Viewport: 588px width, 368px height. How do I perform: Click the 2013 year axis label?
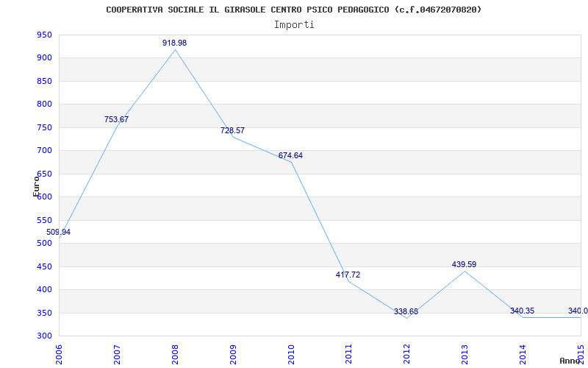[465, 355]
